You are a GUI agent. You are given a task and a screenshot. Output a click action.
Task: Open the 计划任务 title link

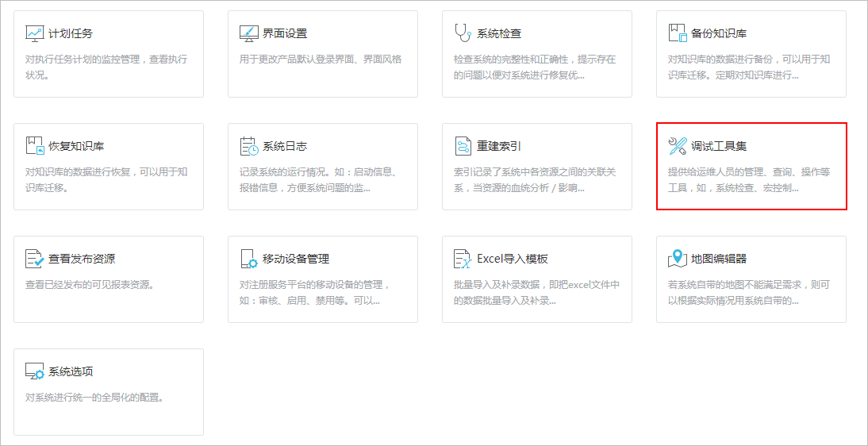pyautogui.click(x=71, y=33)
